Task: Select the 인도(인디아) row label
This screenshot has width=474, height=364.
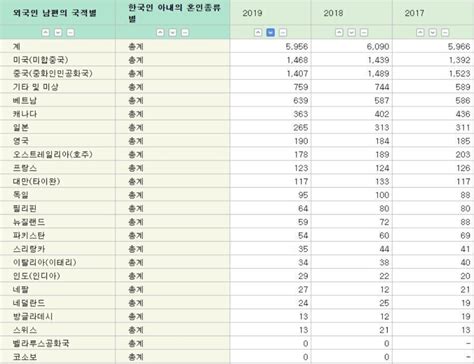Action: click(x=37, y=276)
